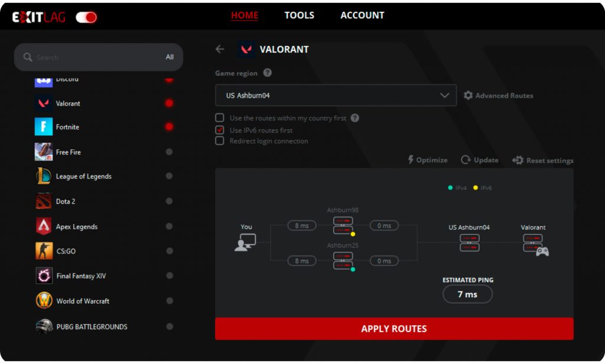
Task: Click the search magnifier icon
Action: tap(28, 57)
